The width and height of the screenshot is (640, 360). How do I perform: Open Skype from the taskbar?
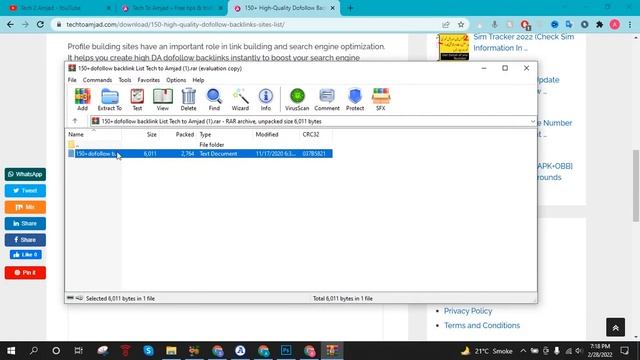(148, 351)
